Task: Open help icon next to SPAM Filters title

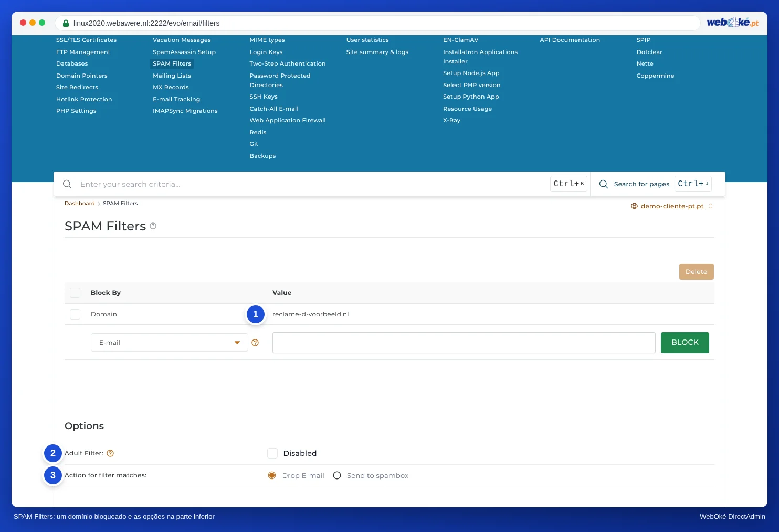Action: click(x=153, y=226)
